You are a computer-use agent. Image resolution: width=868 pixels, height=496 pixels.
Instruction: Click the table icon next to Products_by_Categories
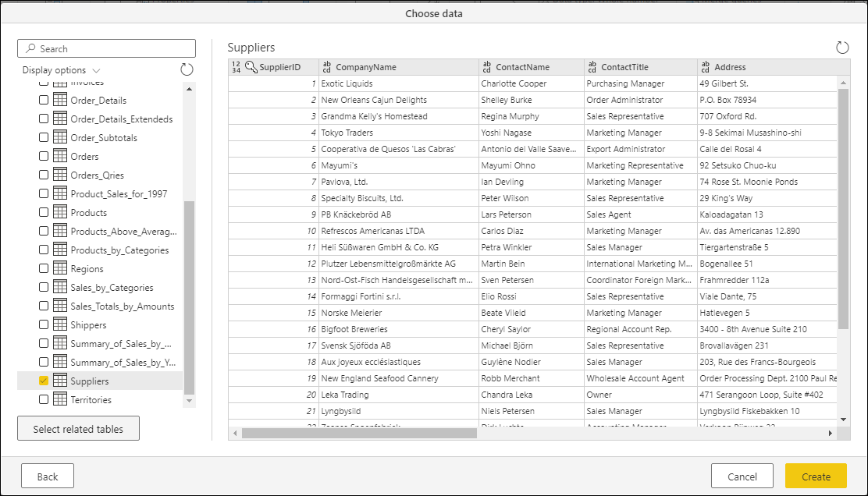[60, 250]
